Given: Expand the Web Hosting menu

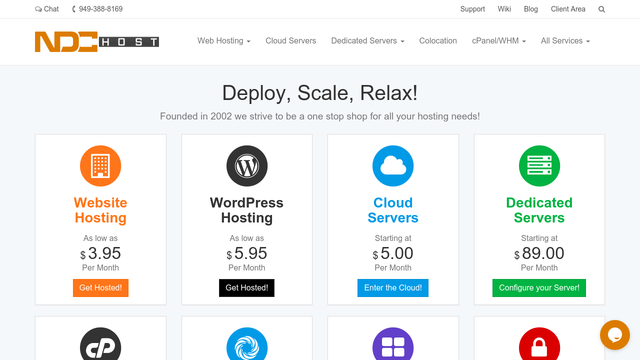Looking at the screenshot, I should pyautogui.click(x=224, y=41).
